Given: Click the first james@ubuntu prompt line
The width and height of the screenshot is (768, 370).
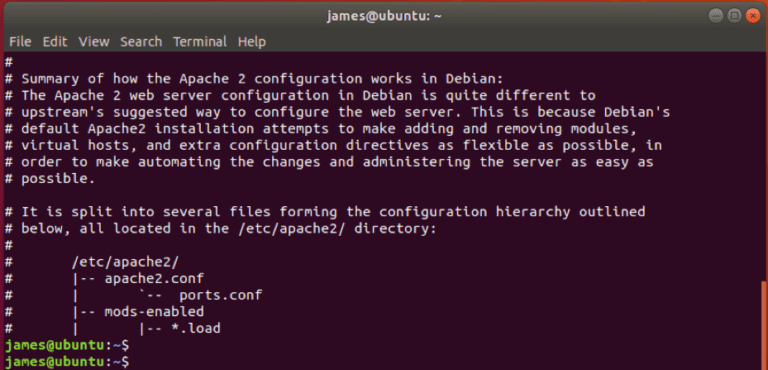Looking at the screenshot, I should pos(67,345).
